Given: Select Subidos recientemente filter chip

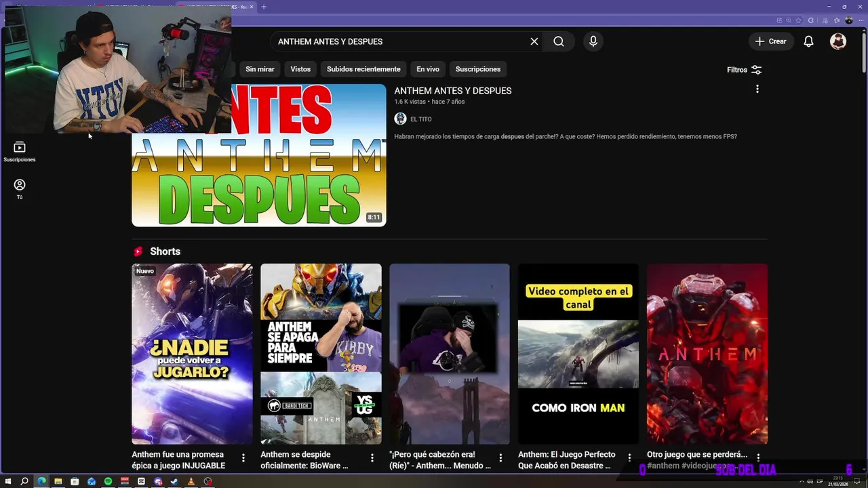Looking at the screenshot, I should [x=363, y=69].
